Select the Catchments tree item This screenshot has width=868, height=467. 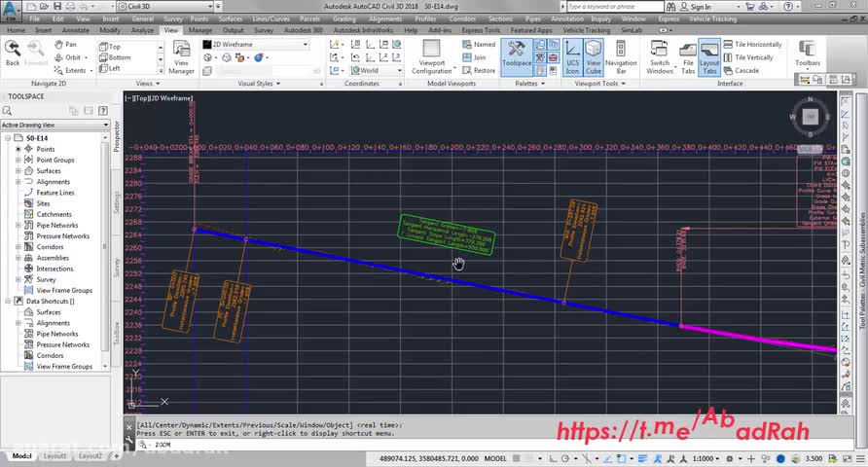point(54,214)
